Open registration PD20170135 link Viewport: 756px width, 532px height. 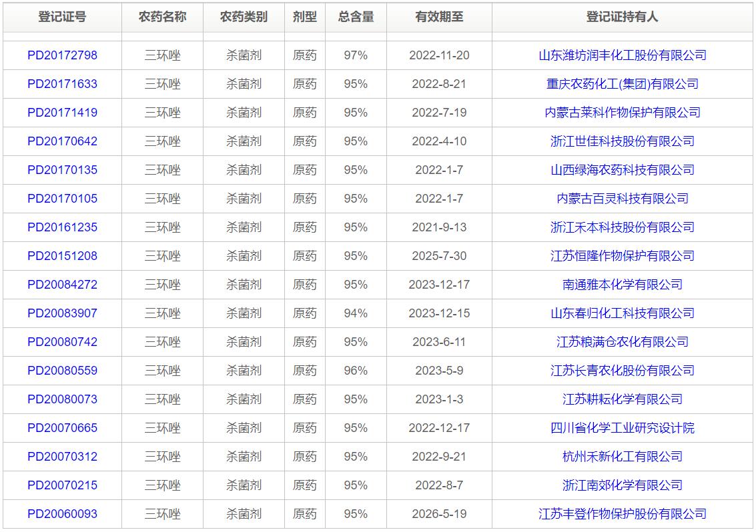(62, 170)
